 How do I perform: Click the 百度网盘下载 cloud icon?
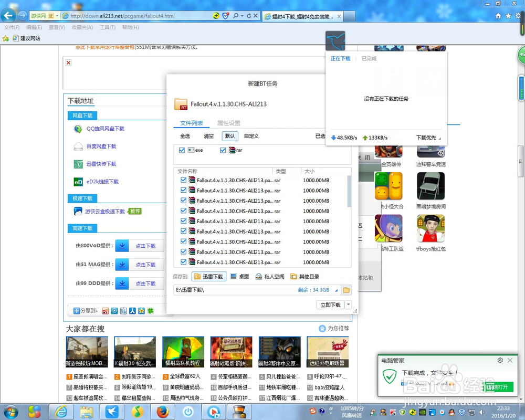pos(78,146)
